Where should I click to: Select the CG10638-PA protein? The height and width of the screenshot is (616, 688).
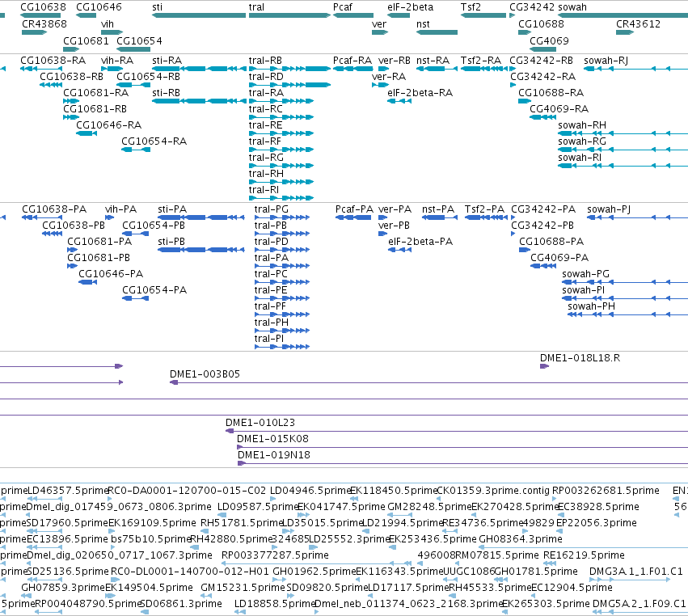coord(42,217)
